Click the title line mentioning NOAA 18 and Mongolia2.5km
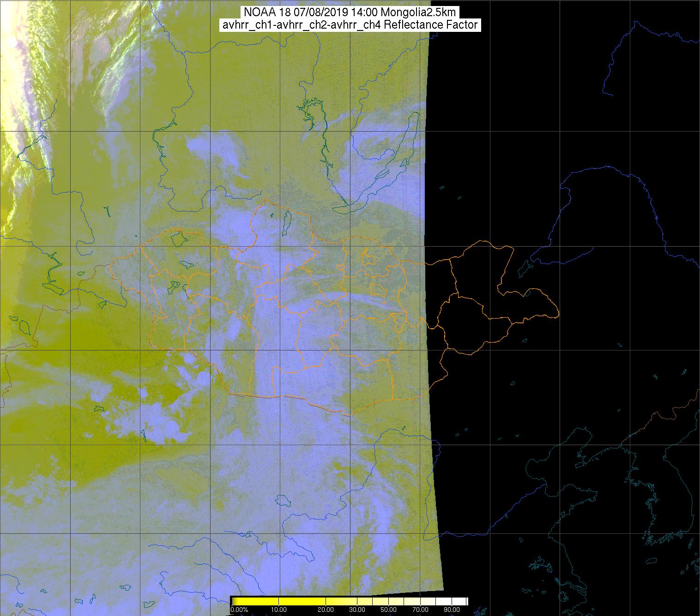The width and height of the screenshot is (700, 616). (x=350, y=12)
